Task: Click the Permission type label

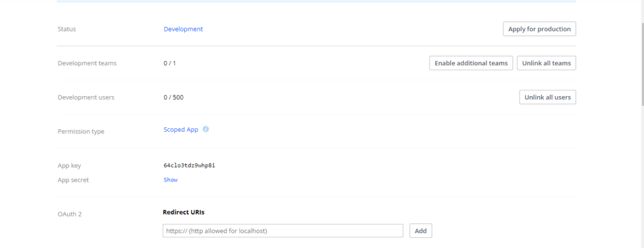Action: [x=81, y=132]
